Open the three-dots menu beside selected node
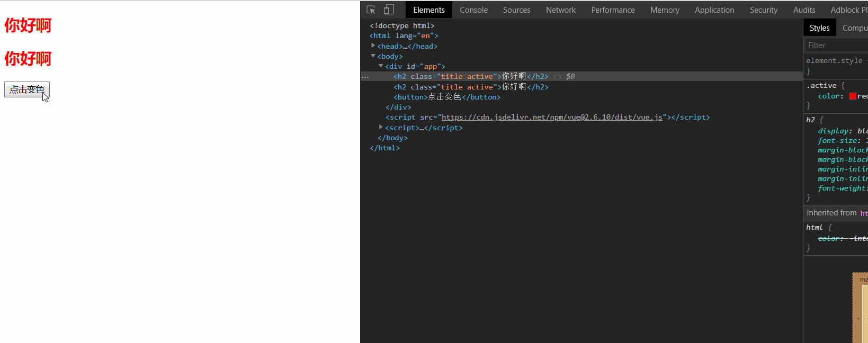Screen dimensions: 868x343 [365, 77]
